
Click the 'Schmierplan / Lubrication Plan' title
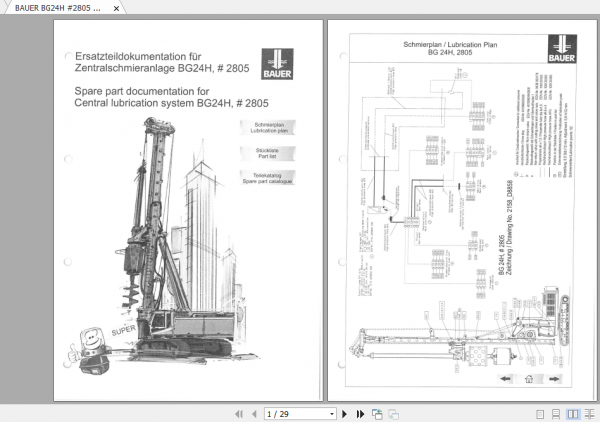pyautogui.click(x=450, y=44)
